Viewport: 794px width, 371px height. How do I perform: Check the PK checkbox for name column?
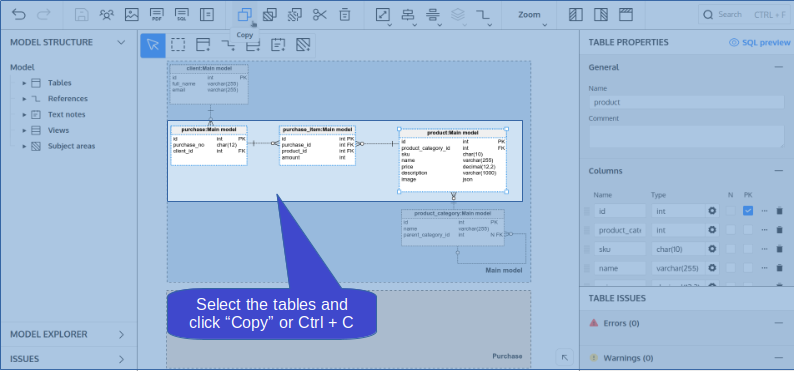click(748, 268)
